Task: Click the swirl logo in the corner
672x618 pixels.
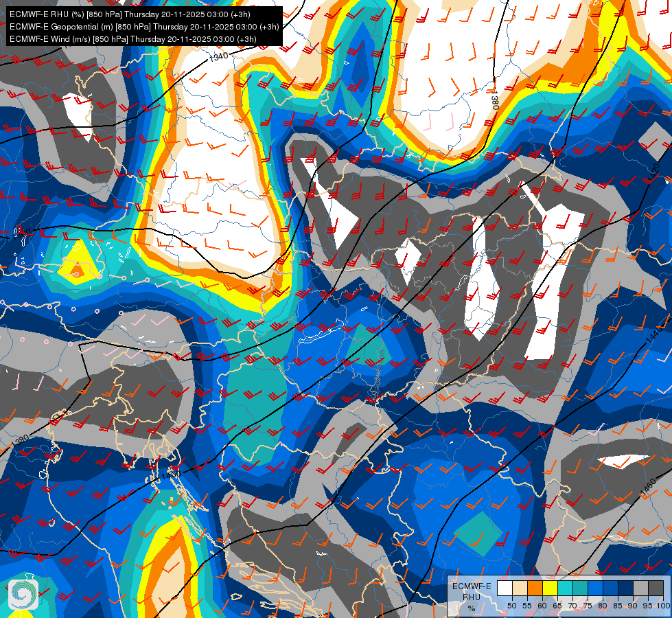Action: (x=23, y=594)
